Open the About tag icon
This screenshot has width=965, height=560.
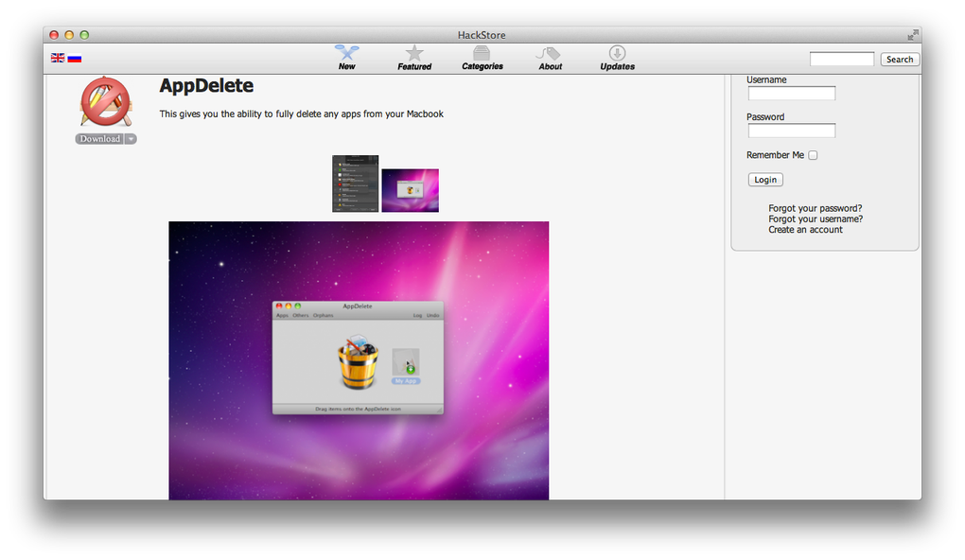549,54
